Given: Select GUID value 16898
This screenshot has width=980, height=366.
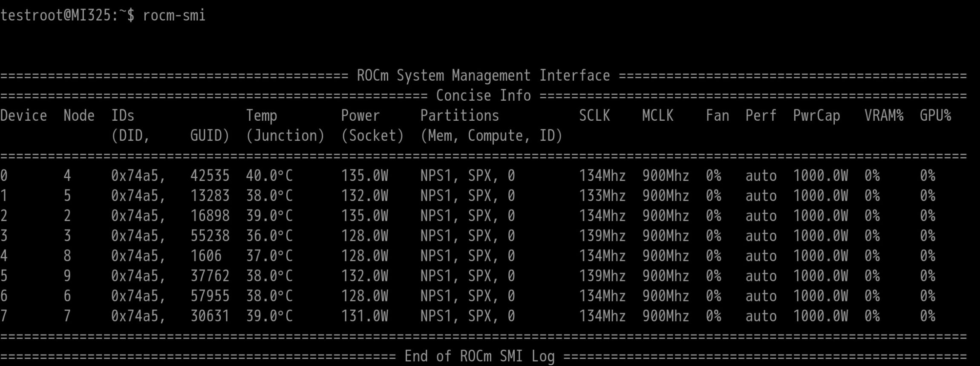Looking at the screenshot, I should [x=210, y=216].
